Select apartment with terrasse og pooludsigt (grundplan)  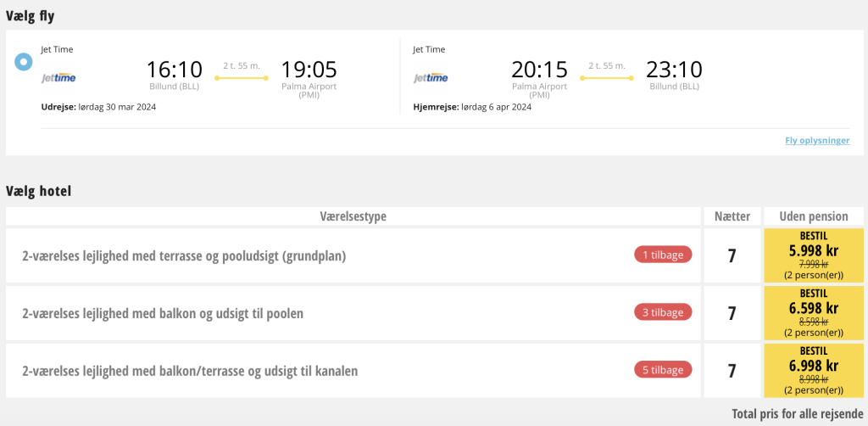coord(184,256)
